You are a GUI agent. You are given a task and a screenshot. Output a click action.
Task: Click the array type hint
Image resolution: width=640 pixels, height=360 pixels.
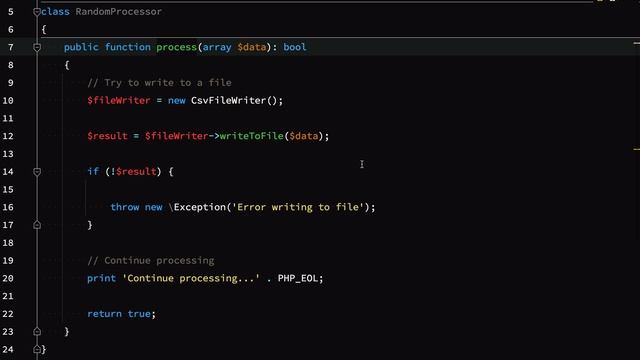(x=217, y=47)
